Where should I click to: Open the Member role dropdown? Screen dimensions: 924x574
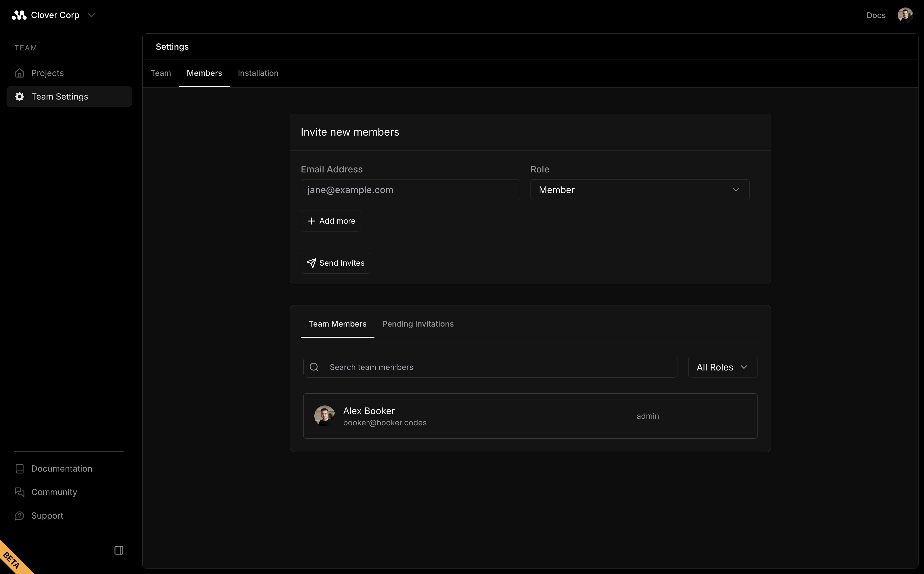point(639,190)
